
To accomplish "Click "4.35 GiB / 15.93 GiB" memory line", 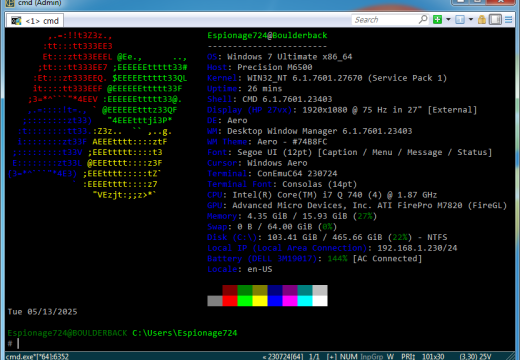I will 297,216.
